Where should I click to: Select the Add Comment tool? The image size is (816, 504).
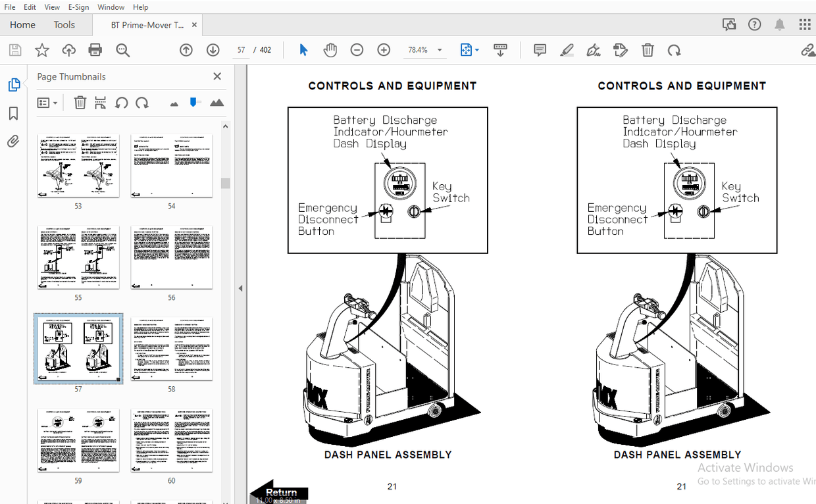(540, 50)
